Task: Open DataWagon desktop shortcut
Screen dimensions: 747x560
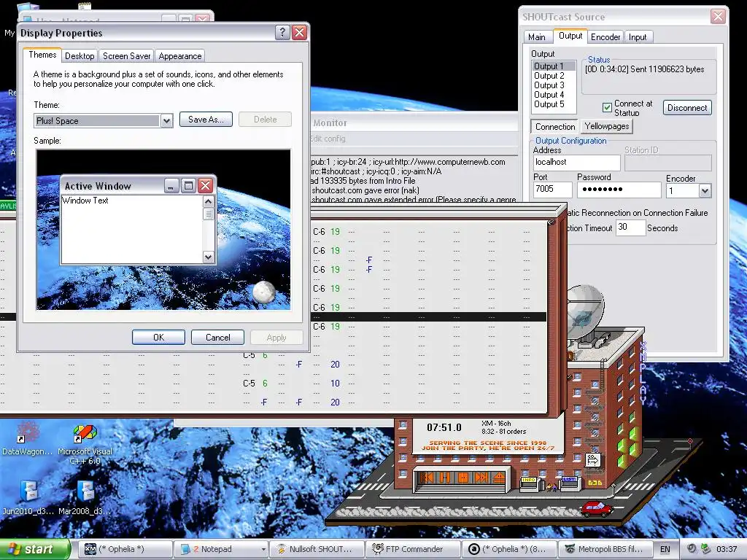Action: tap(27, 438)
